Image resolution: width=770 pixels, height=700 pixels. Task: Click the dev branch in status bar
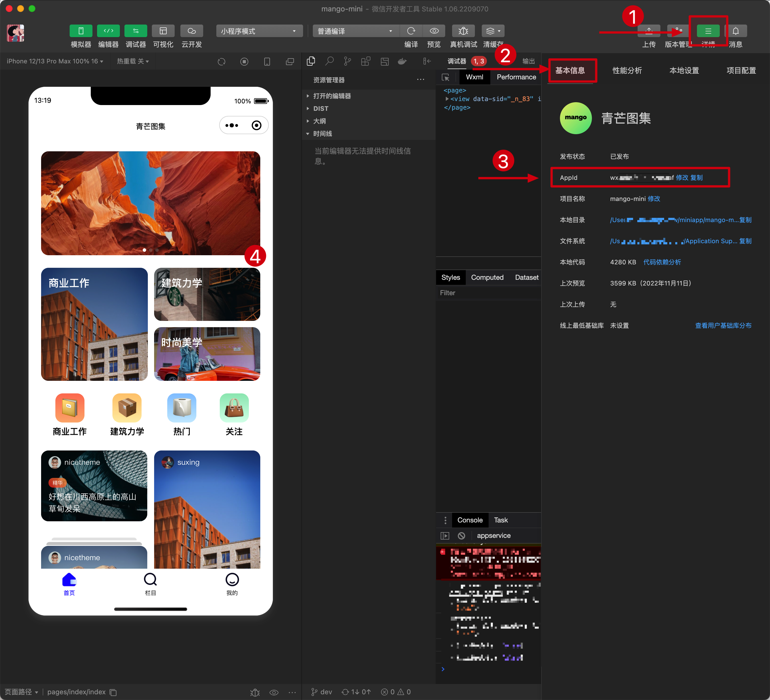[321, 692]
